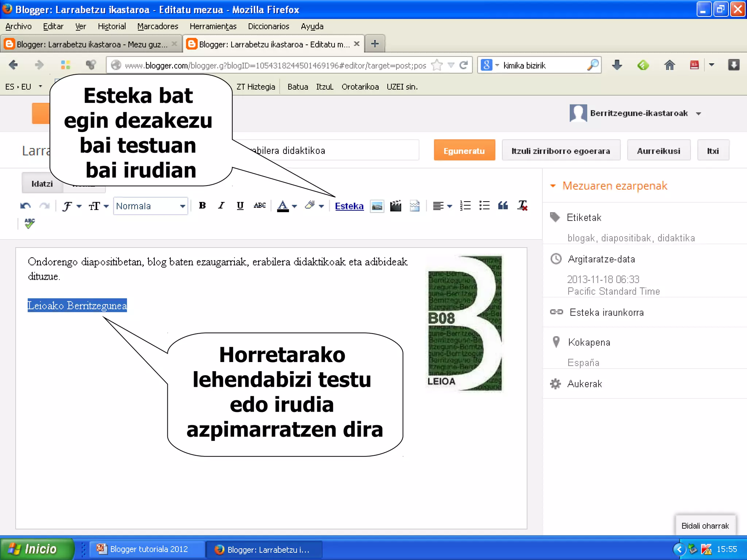Open the Herramientas menu
This screenshot has width=747, height=560.
click(x=213, y=26)
